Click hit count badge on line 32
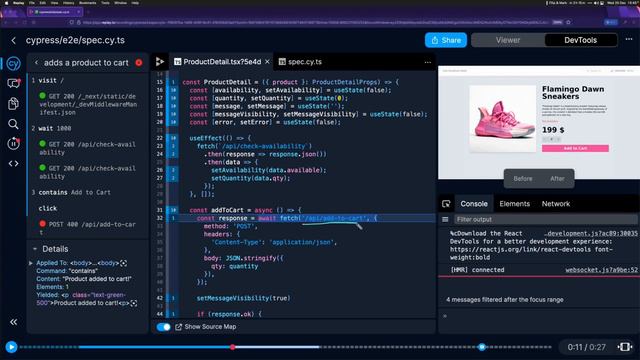The image size is (640, 360). (x=173, y=218)
